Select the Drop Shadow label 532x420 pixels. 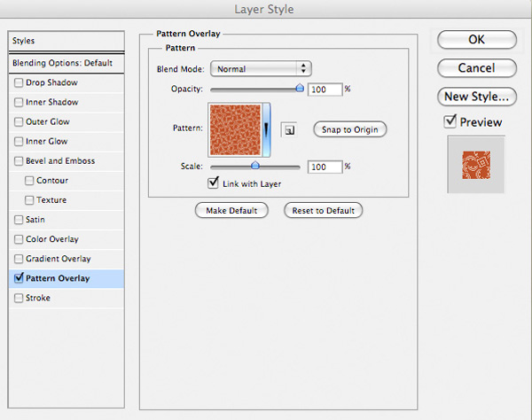point(51,82)
